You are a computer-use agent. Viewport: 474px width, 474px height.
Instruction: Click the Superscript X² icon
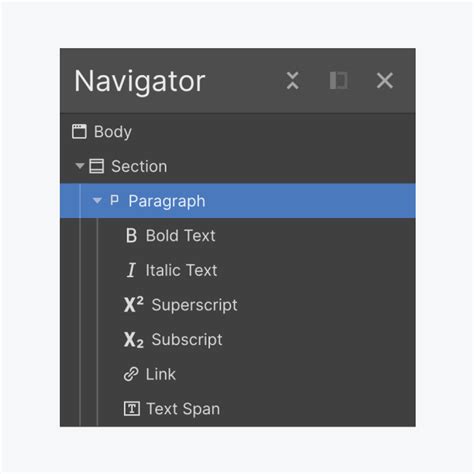(134, 304)
